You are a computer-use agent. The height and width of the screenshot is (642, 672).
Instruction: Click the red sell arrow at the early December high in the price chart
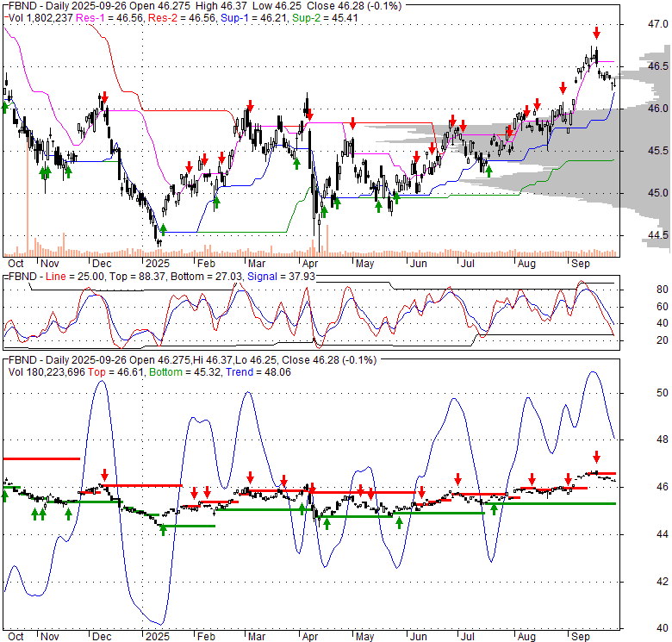(104, 98)
